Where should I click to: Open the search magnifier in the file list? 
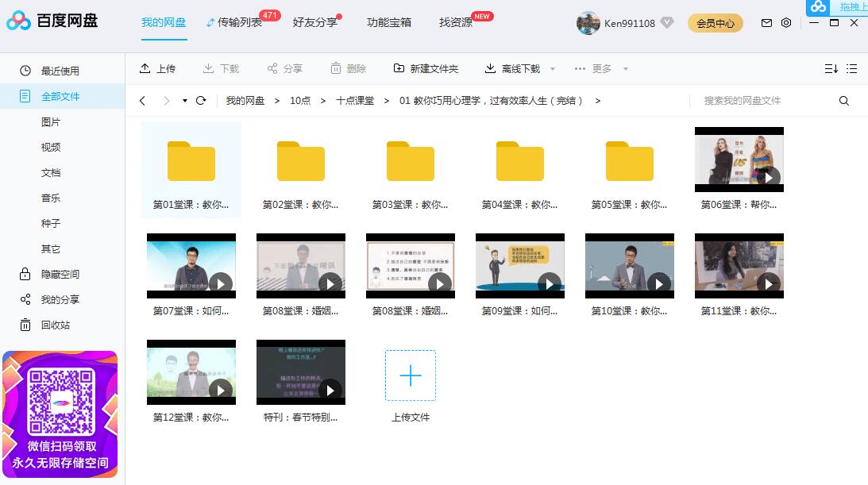(x=843, y=101)
